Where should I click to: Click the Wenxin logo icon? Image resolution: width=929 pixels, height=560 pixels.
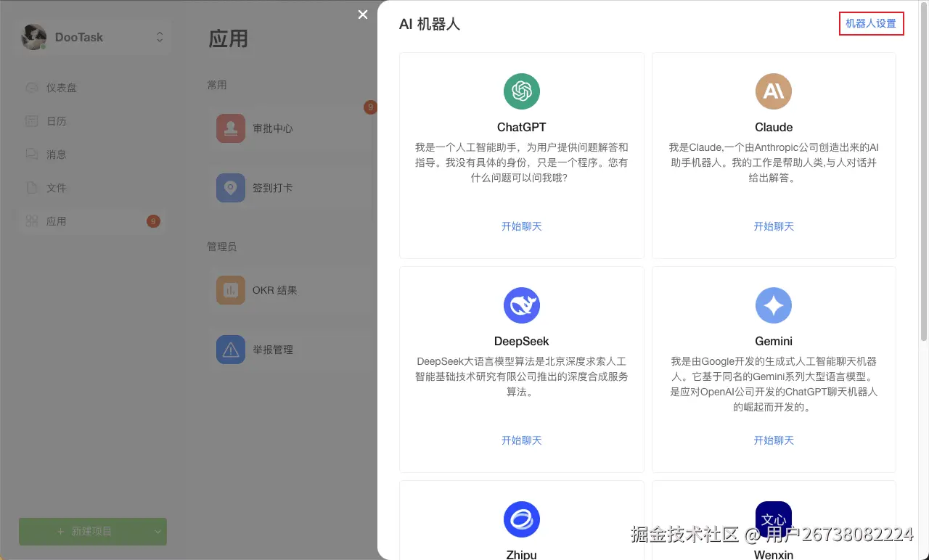[x=774, y=519]
